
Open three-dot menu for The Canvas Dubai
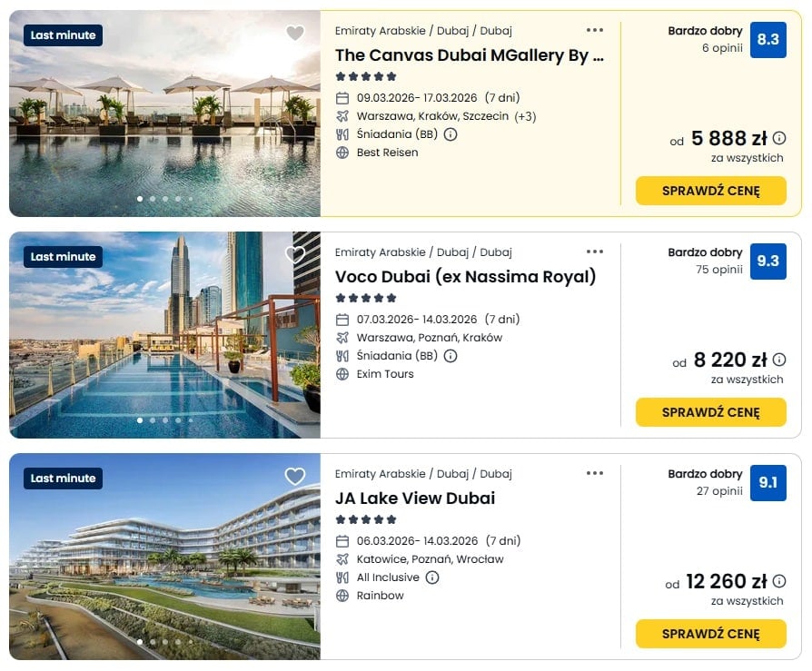(595, 30)
